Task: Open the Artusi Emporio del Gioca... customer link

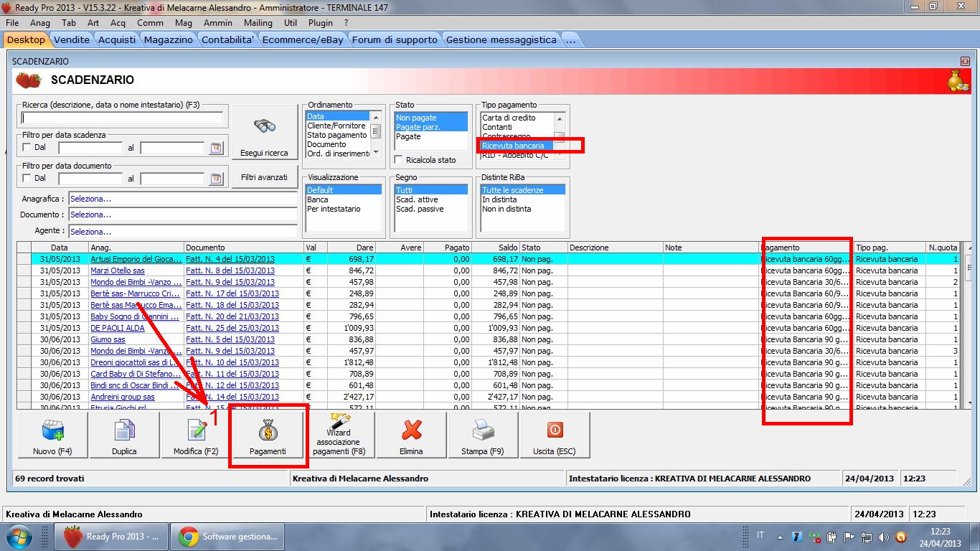Action: pos(136,259)
